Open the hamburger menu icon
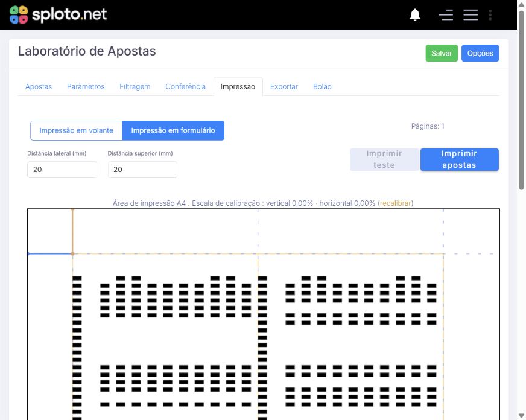 click(471, 14)
